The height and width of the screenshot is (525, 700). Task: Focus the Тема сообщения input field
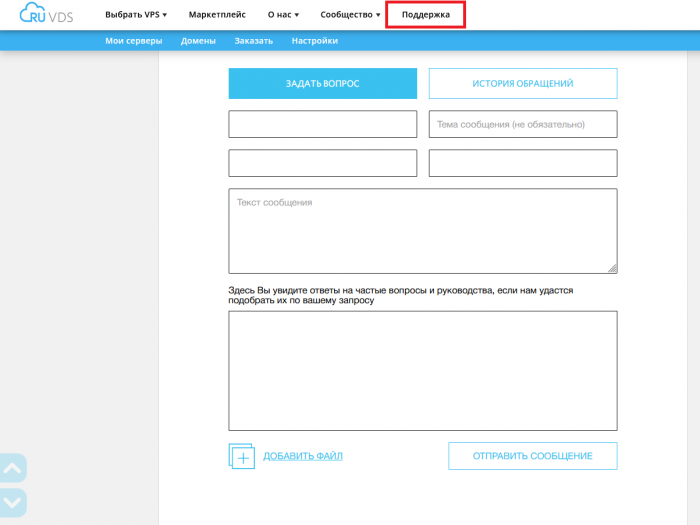coord(522,124)
